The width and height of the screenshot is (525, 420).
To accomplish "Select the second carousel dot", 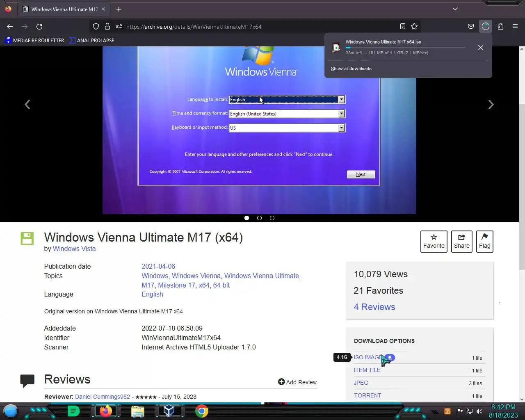I will point(259,218).
